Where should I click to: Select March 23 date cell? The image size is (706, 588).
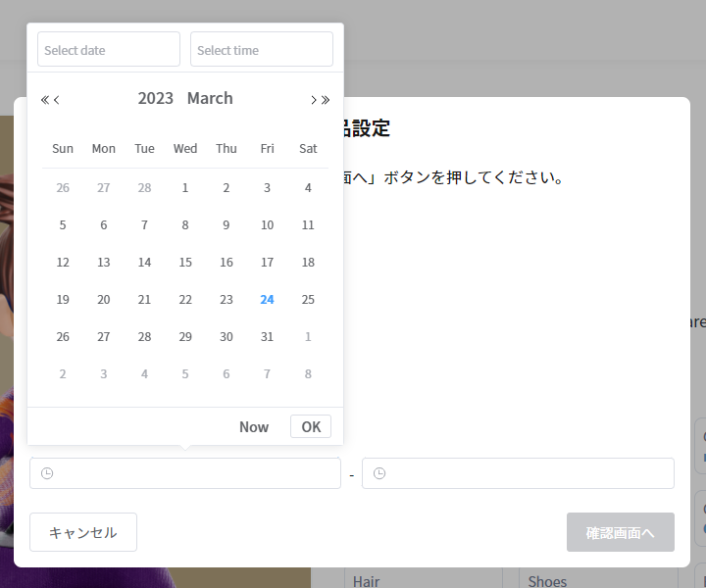227,299
